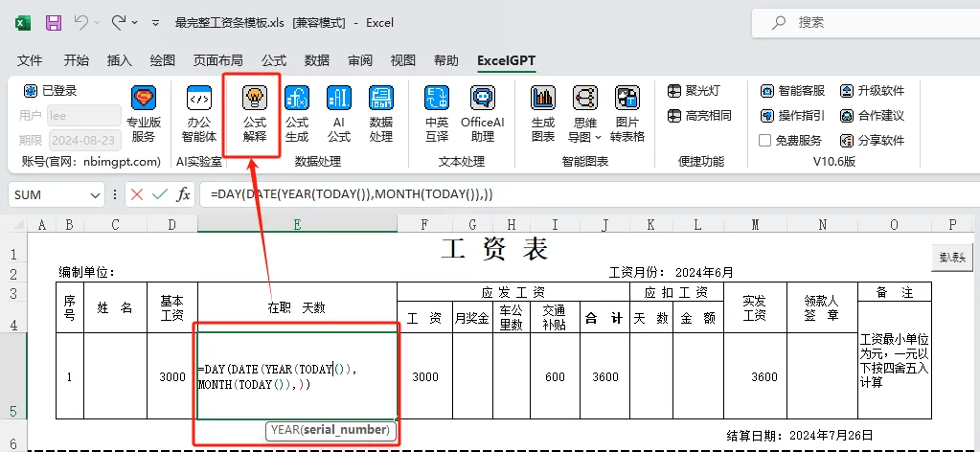
Task: Click the 升级软件 upgrade software button
Action: 873,91
